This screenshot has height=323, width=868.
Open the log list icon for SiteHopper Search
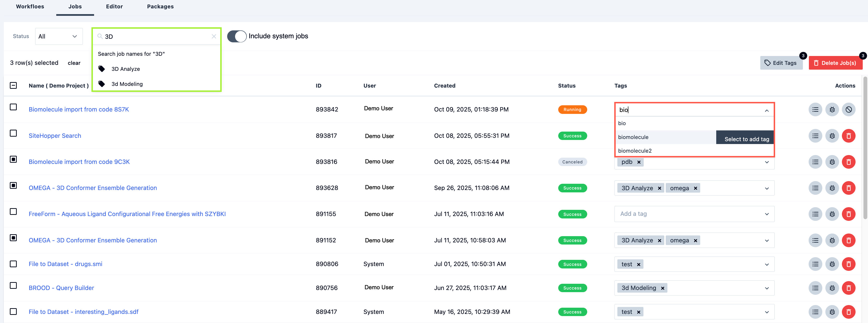pos(815,136)
